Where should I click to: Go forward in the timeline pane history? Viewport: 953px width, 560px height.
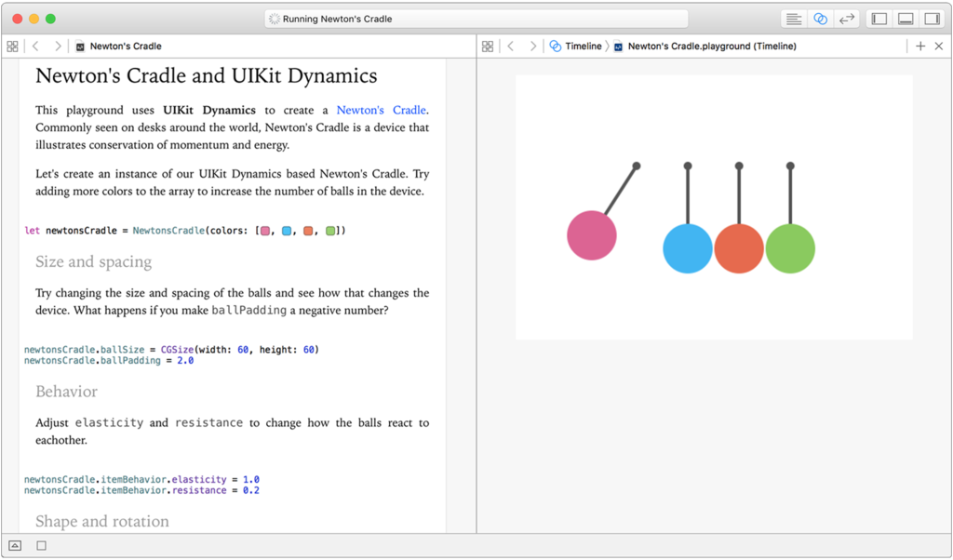532,47
